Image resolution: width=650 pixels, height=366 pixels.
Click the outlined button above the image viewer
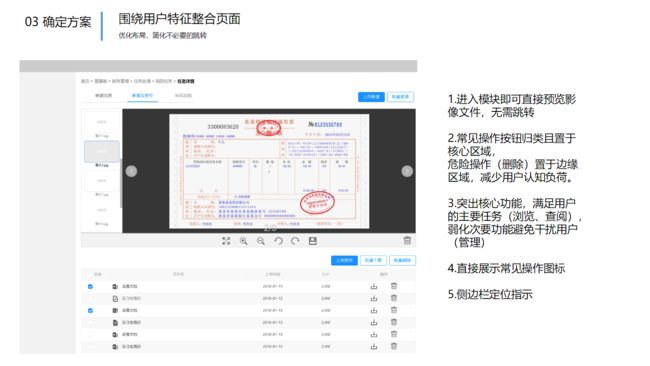tap(400, 97)
